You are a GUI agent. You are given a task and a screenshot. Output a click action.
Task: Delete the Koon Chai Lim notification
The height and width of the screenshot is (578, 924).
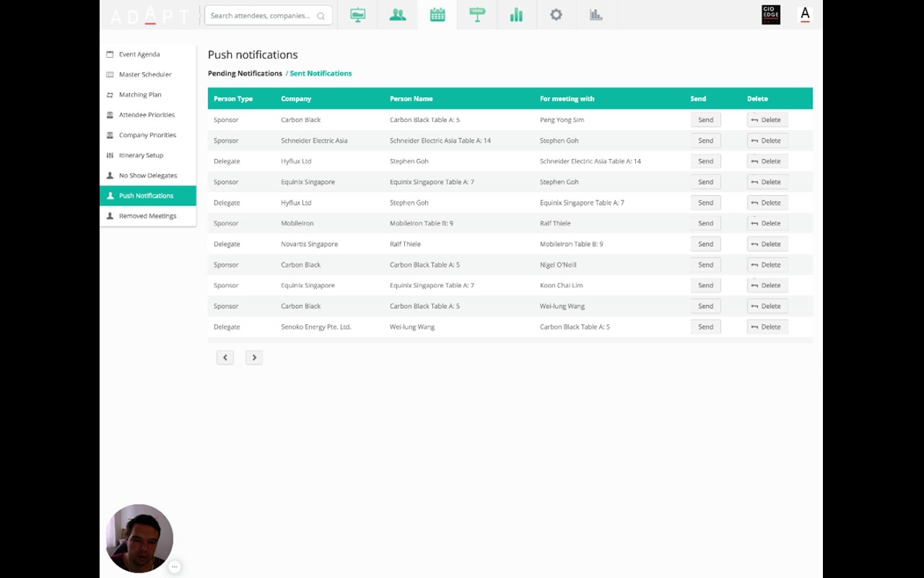pos(767,285)
